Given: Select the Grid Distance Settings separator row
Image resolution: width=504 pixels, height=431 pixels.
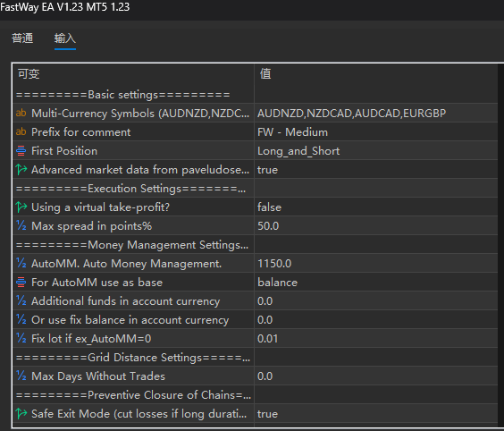Looking at the screenshot, I should 256,358.
